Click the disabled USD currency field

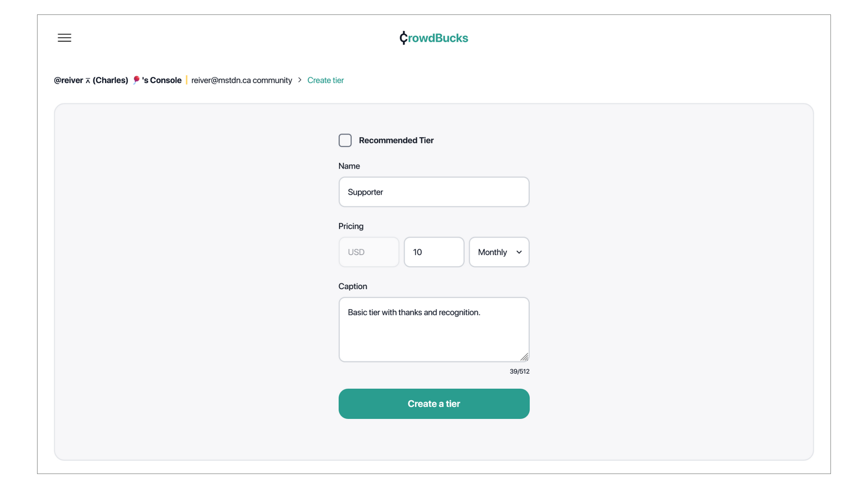coord(368,252)
